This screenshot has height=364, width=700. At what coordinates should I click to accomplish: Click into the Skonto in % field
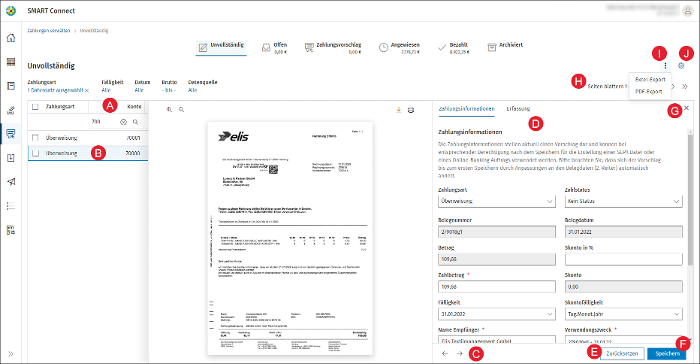(624, 259)
